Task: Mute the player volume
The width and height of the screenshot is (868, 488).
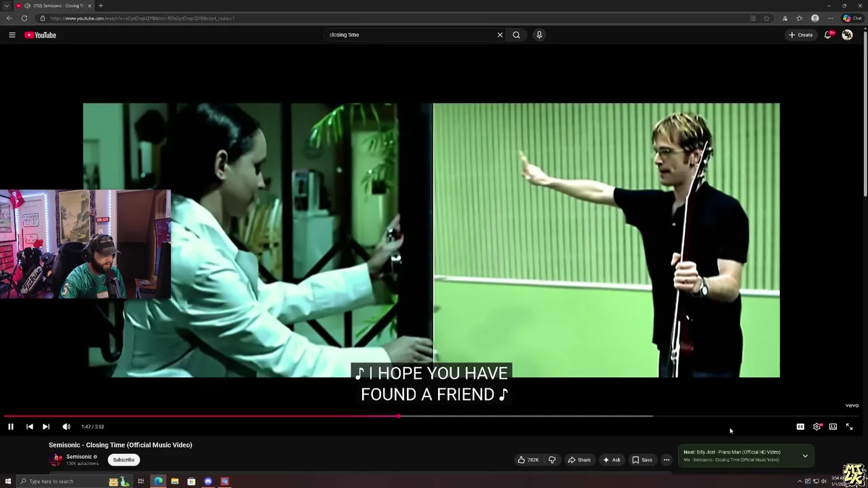Action: pos(66,426)
